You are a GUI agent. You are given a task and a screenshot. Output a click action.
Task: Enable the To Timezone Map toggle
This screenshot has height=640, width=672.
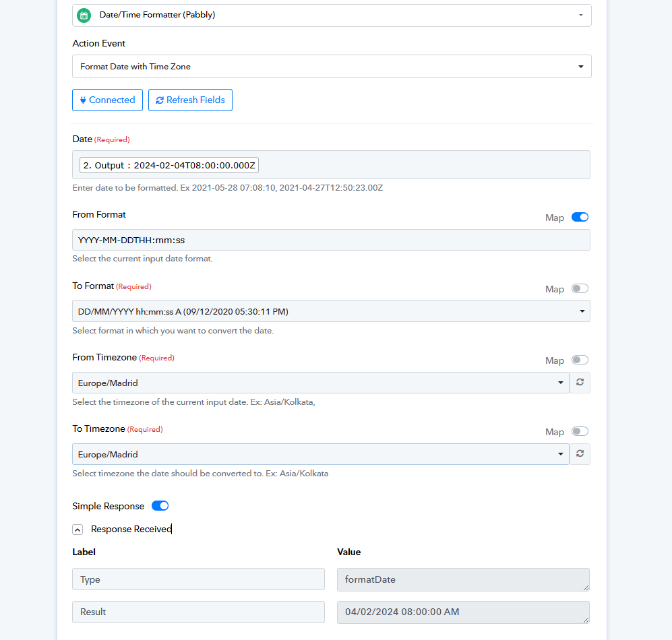[580, 431]
